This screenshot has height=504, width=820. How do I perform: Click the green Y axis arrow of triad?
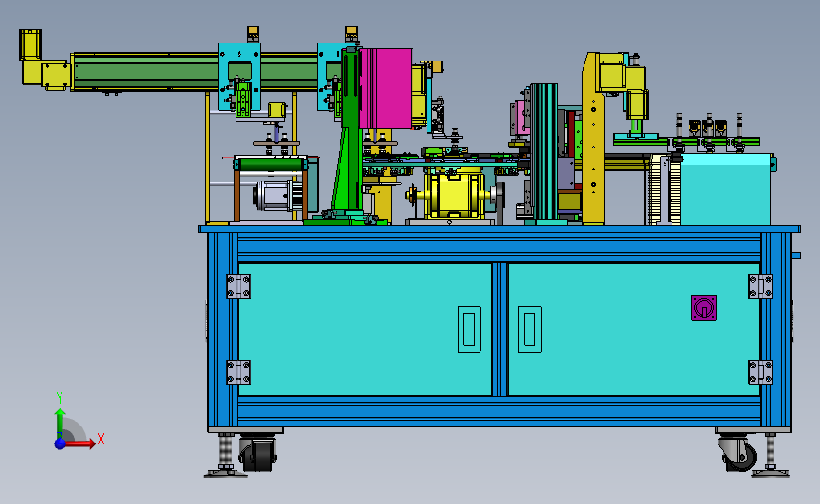click(x=61, y=424)
